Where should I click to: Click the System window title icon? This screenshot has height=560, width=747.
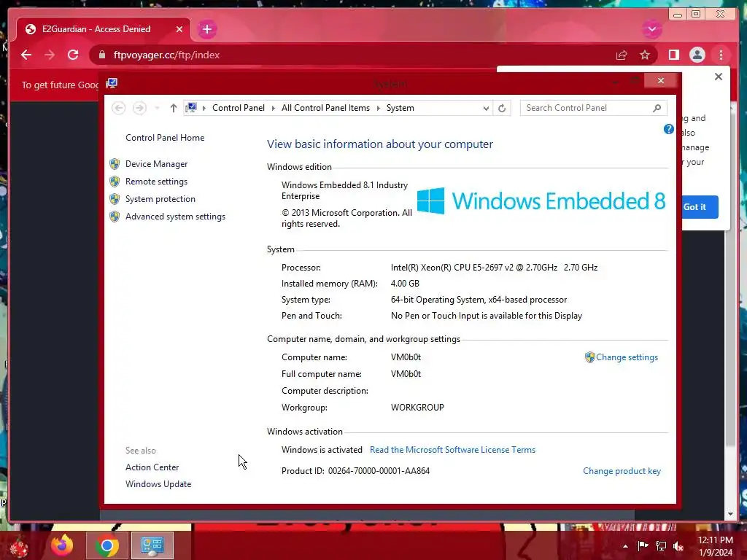(x=112, y=83)
